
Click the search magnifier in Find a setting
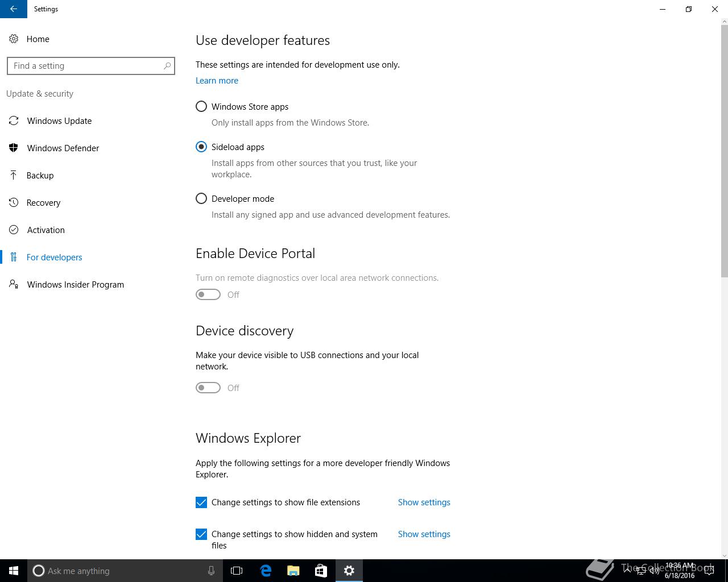coord(167,66)
